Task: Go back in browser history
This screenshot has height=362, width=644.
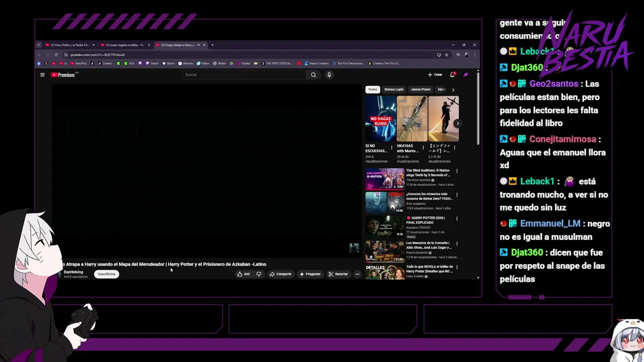Action: point(40,55)
